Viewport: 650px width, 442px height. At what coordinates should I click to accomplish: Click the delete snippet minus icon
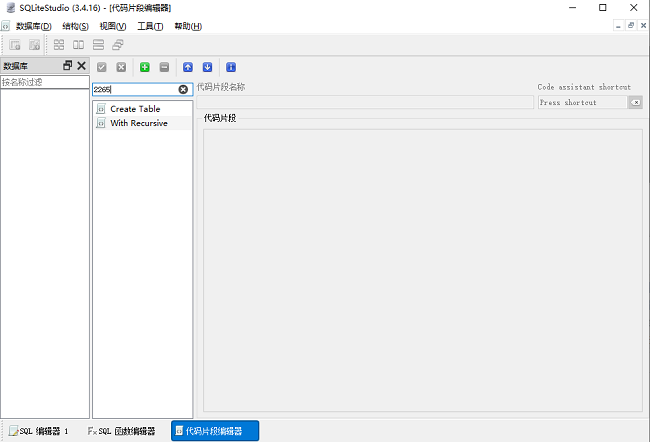[x=164, y=67]
